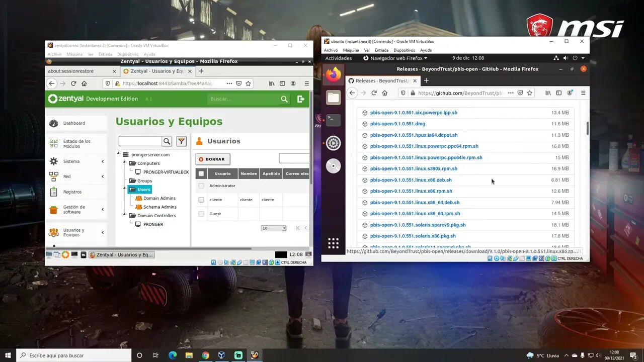
Task: Open Files from the Ubuntu dock
Action: 333,98
